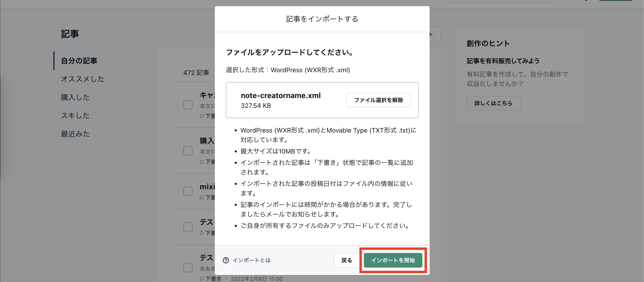
Task: Check the box beside the mixi article
Action: coord(188,191)
